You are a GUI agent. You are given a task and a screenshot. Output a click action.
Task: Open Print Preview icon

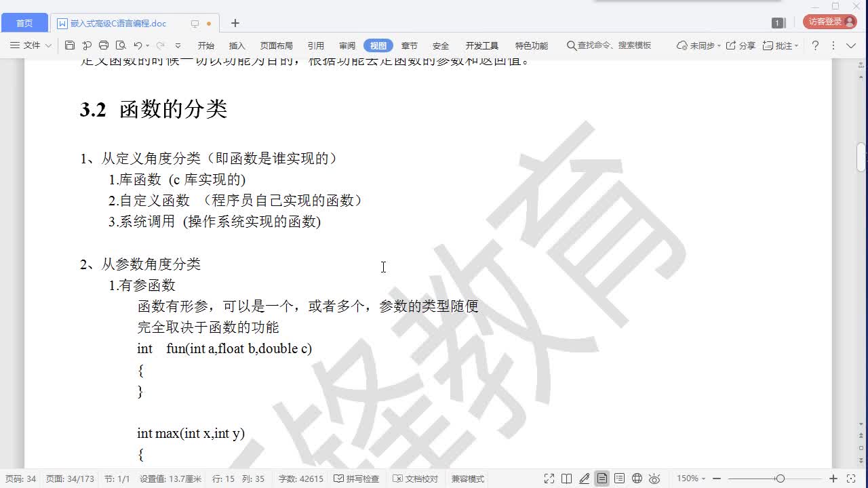(x=121, y=45)
